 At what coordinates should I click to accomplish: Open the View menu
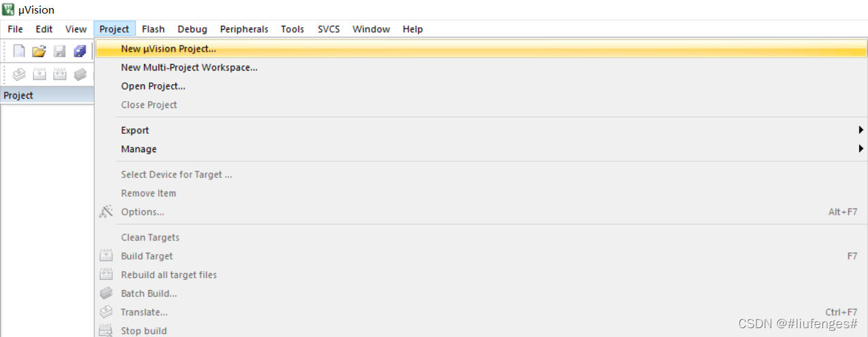75,29
